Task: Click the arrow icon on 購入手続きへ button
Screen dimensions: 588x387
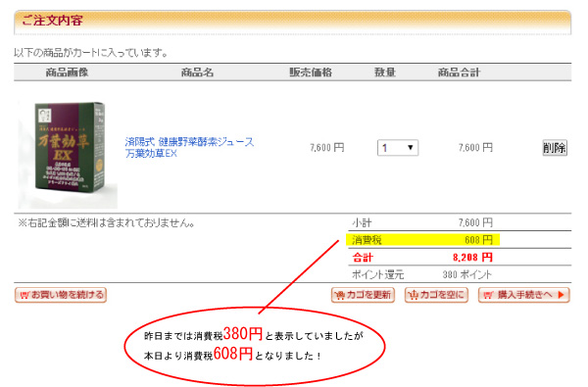Action: (x=561, y=295)
